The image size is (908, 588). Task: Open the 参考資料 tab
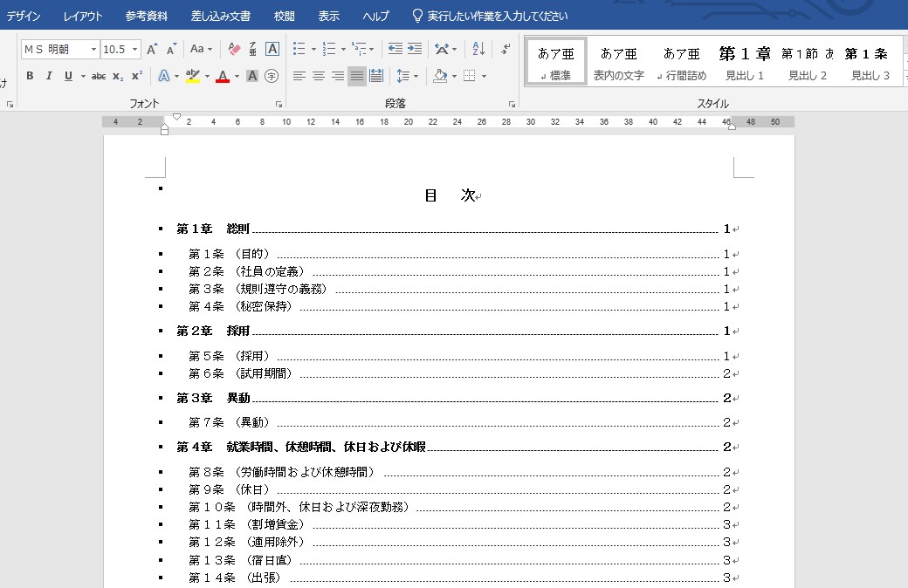pyautogui.click(x=147, y=16)
